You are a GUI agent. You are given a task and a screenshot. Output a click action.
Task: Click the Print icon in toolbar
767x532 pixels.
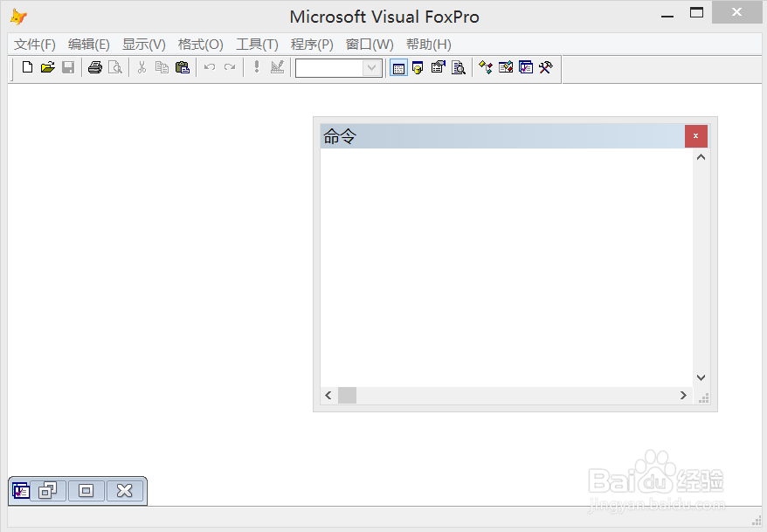pos(95,67)
